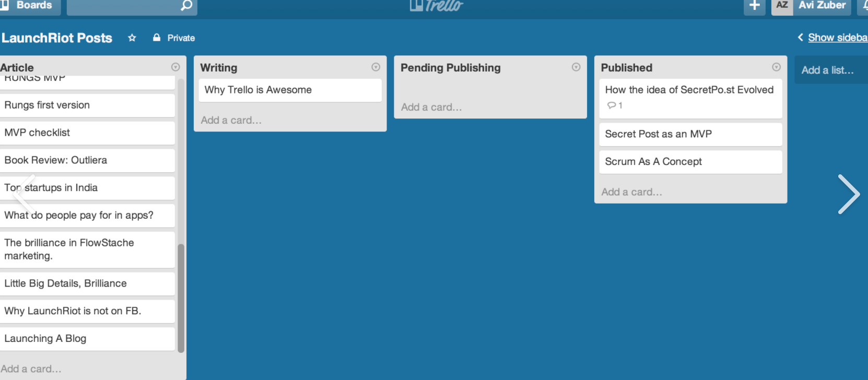The image size is (868, 380).
Task: Add a card to Article list
Action: (31, 369)
